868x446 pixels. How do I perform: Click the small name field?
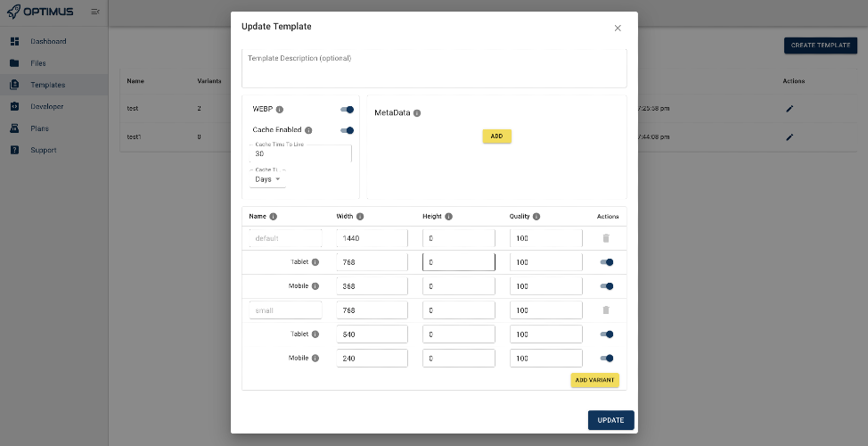click(286, 310)
